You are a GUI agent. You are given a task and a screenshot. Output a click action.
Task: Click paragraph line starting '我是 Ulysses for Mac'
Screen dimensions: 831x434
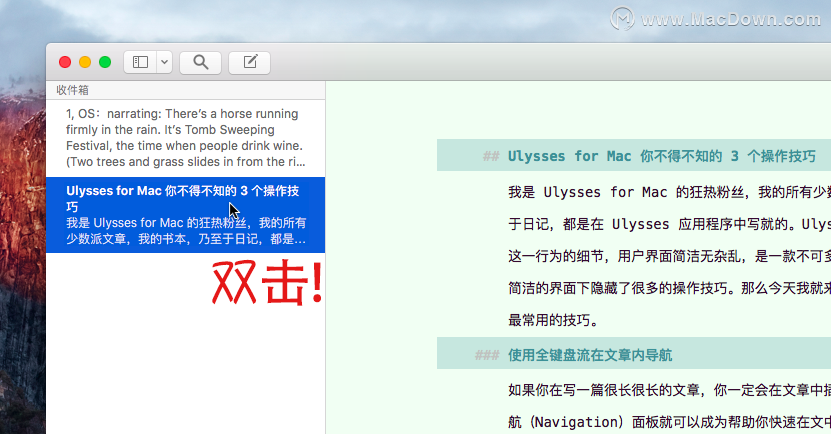[669, 192]
